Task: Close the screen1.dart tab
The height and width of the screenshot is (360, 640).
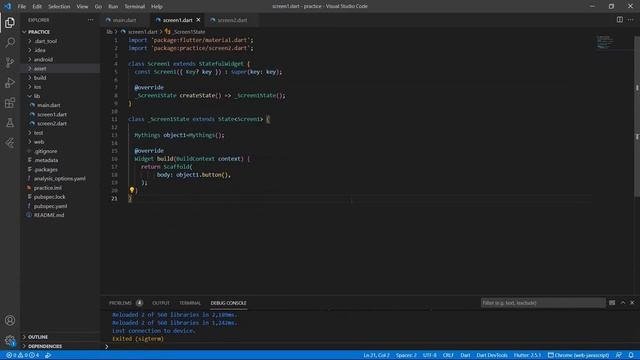Action: pos(198,20)
